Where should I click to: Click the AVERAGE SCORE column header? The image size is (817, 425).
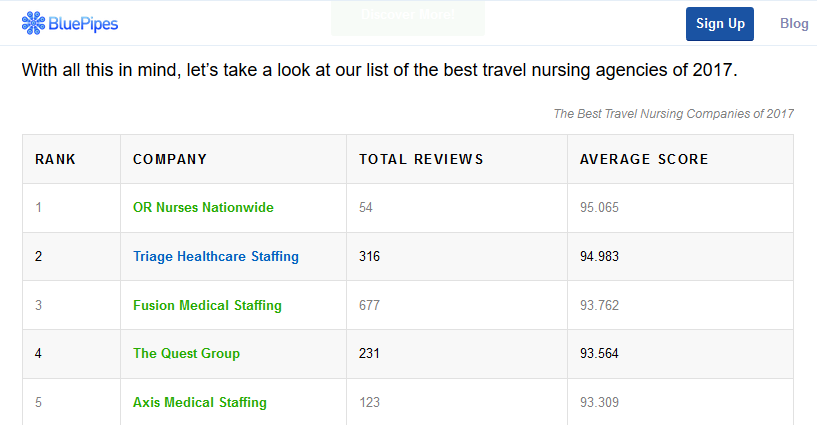point(680,159)
